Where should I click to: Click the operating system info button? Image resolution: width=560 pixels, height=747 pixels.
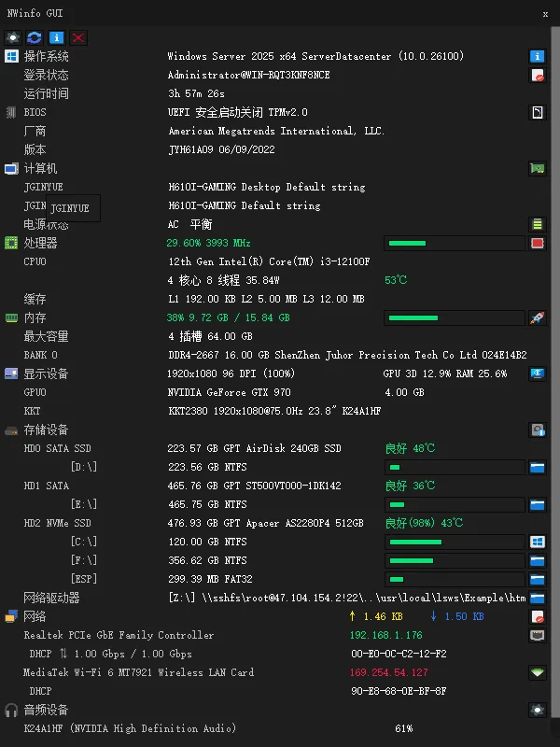tap(538, 56)
